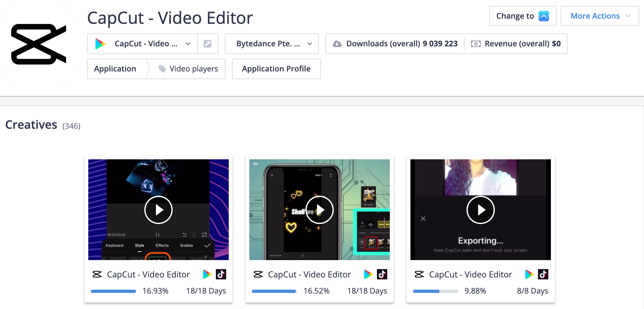
Task: Open the second creative thumbnail with phone mockup
Action: pyautogui.click(x=320, y=210)
